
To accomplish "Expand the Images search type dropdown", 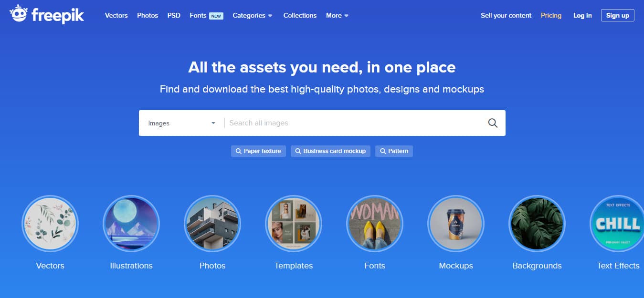I will 182,123.
